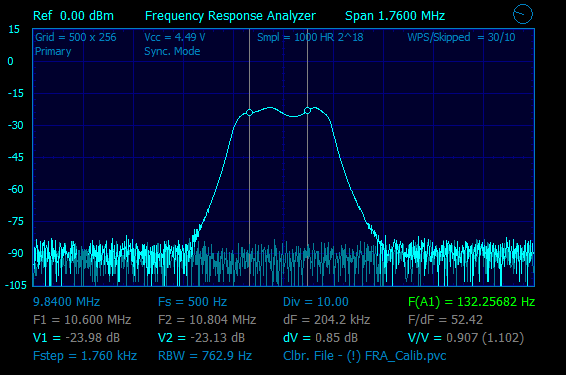Click the 9.8400 MHz start frequency

pos(66,302)
